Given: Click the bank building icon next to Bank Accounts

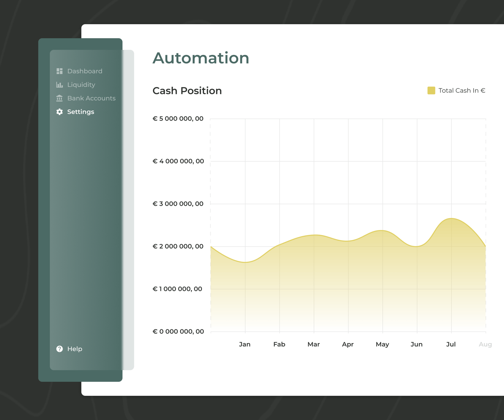Looking at the screenshot, I should [59, 98].
